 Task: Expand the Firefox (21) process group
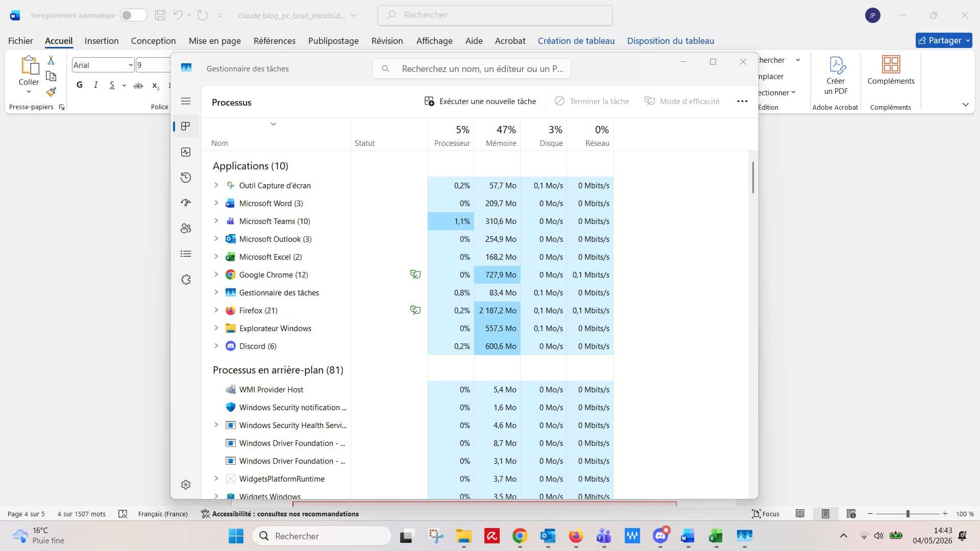pyautogui.click(x=216, y=310)
